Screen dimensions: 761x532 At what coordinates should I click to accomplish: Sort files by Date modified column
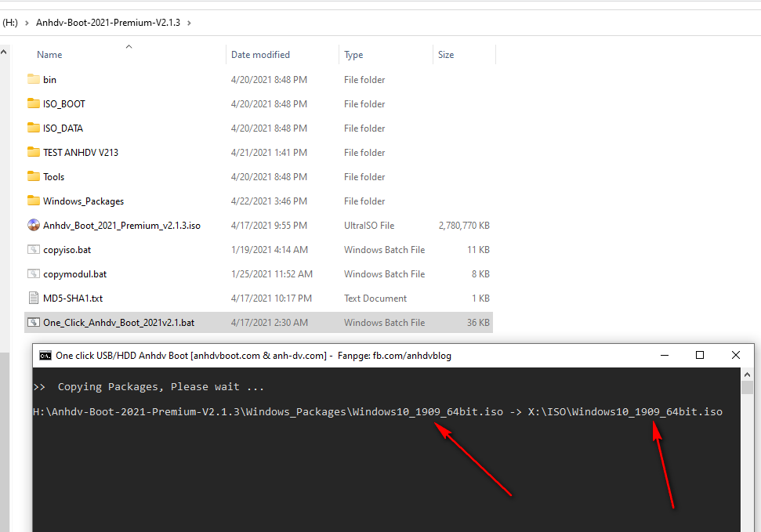tap(260, 54)
